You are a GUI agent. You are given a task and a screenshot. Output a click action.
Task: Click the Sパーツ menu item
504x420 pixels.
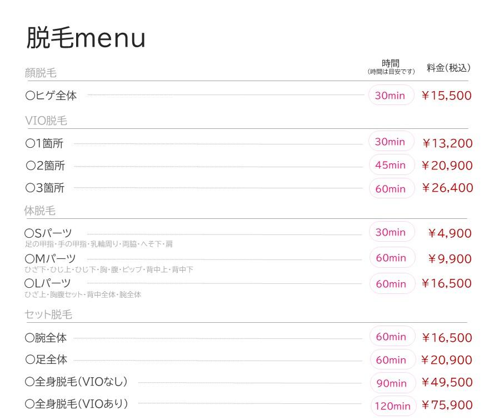[x=48, y=233]
